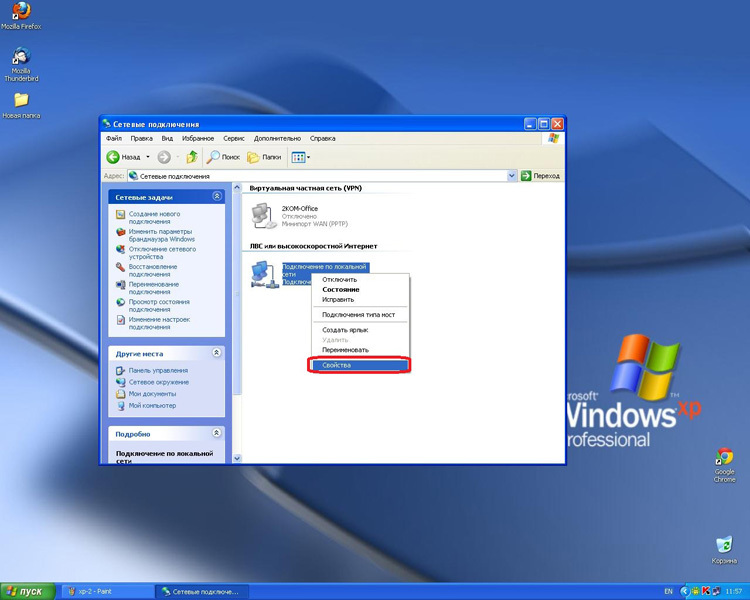Switch to xp-2 - Paint taskbar button
Image resolution: width=750 pixels, height=600 pixels.
(108, 591)
